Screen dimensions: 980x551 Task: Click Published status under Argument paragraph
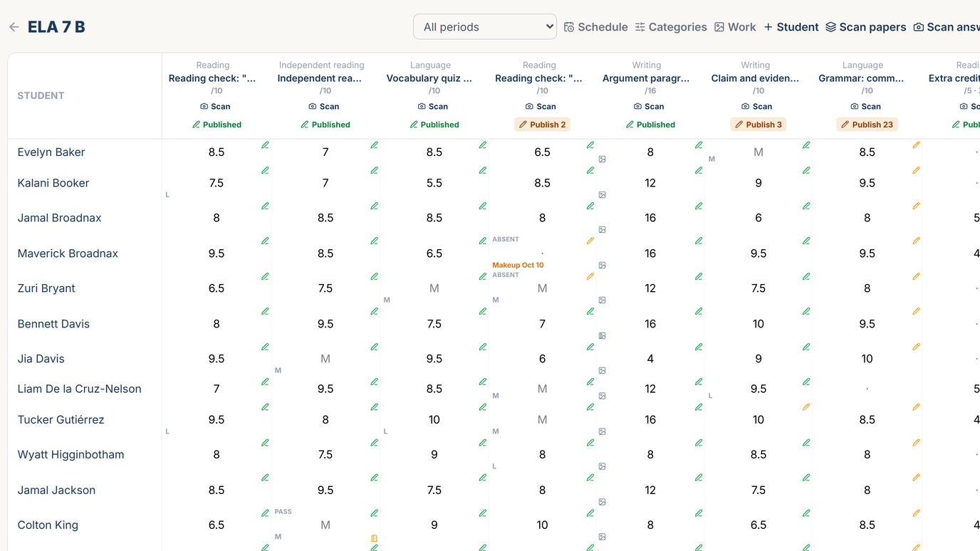coord(650,125)
